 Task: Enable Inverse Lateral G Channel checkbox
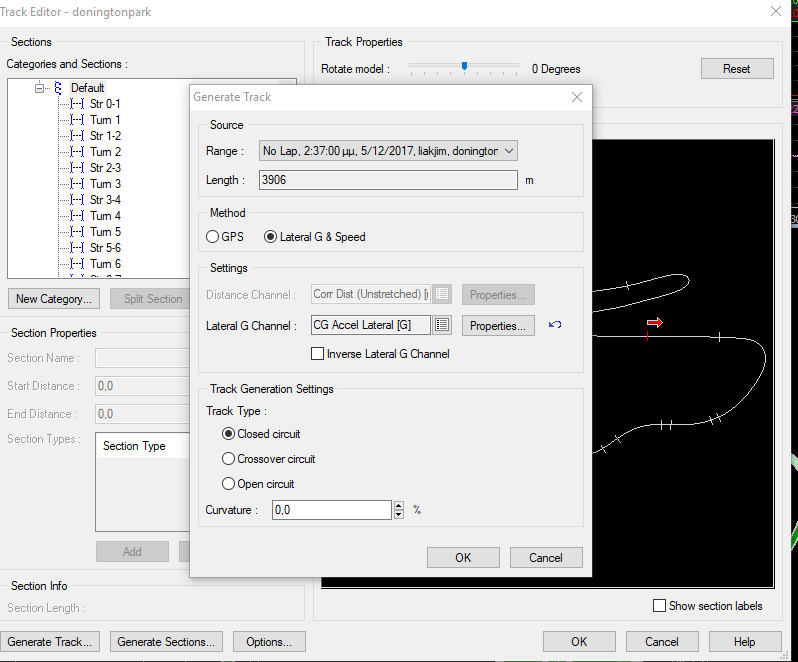tap(317, 354)
